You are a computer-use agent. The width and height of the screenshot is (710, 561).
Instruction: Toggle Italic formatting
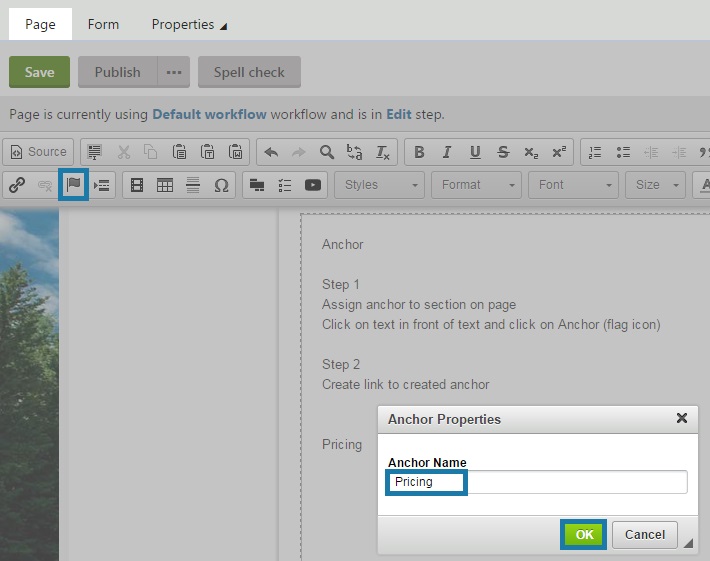point(447,152)
